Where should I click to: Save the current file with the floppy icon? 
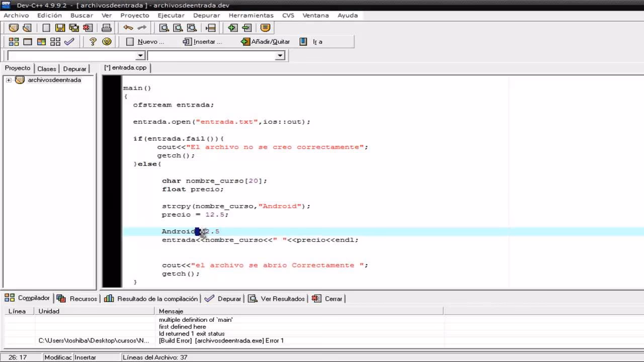tap(60, 28)
